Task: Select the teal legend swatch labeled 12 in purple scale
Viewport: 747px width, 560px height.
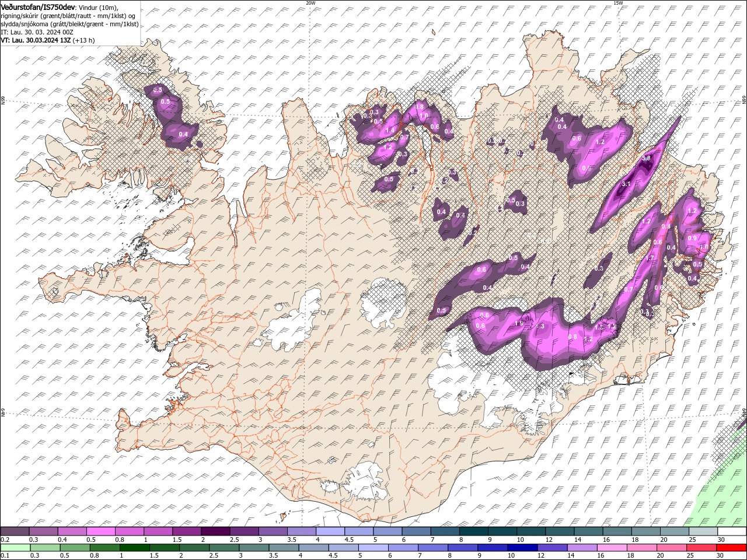Action: (x=560, y=531)
